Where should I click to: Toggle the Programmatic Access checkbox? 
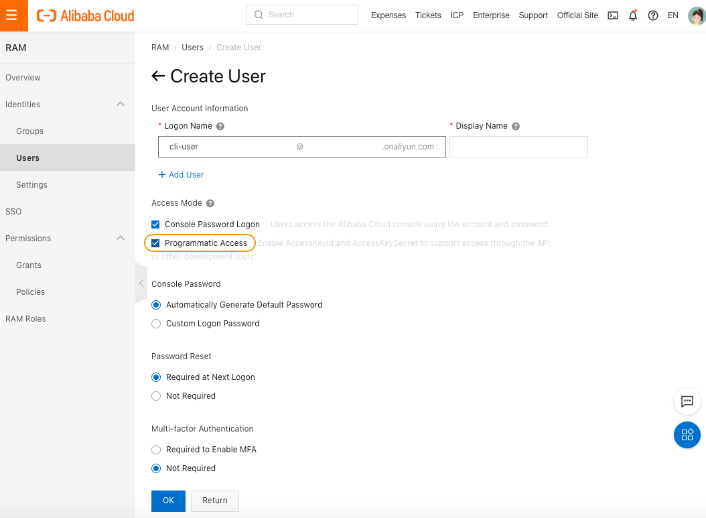click(x=156, y=243)
